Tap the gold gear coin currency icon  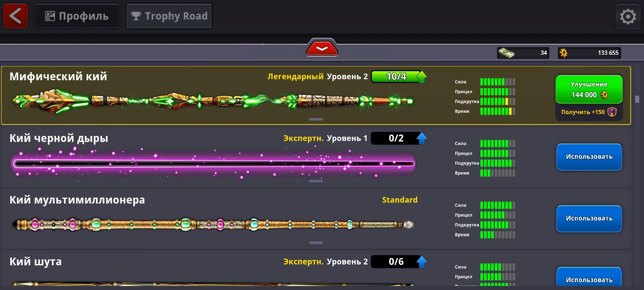tap(563, 53)
